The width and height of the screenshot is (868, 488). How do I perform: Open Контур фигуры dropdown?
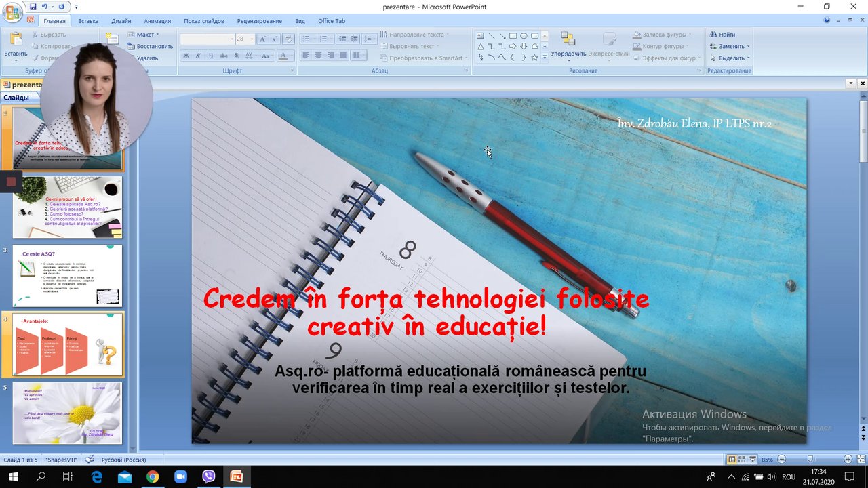[x=660, y=46]
